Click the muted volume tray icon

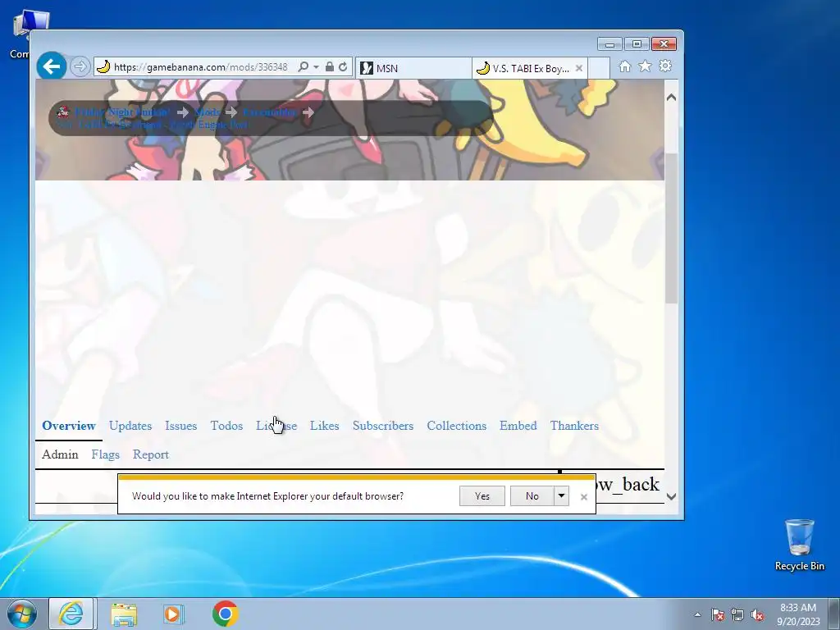[757, 615]
